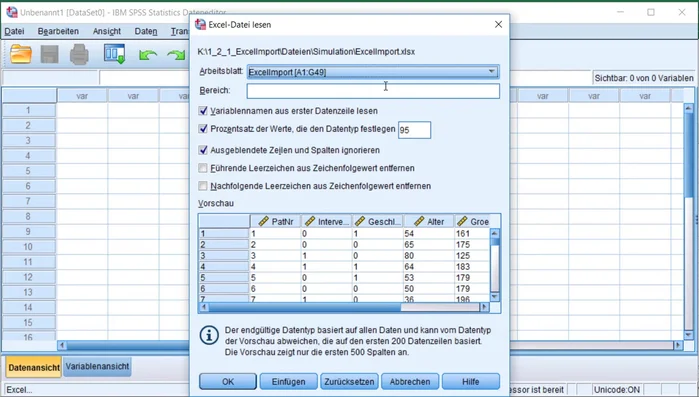This screenshot has height=397, width=699.
Task: Click SPSS app icon in main window title
Action: [x=12, y=12]
